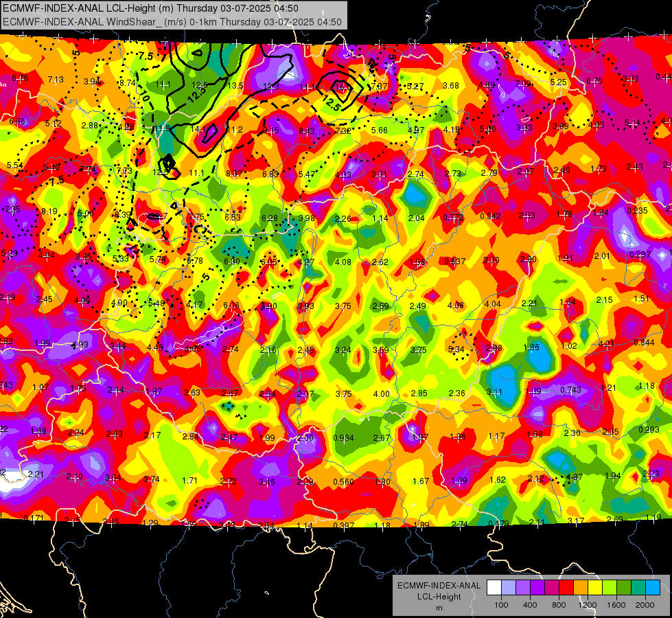Click the wind shear value 6.06
The image size is (672, 618).
tap(231, 306)
